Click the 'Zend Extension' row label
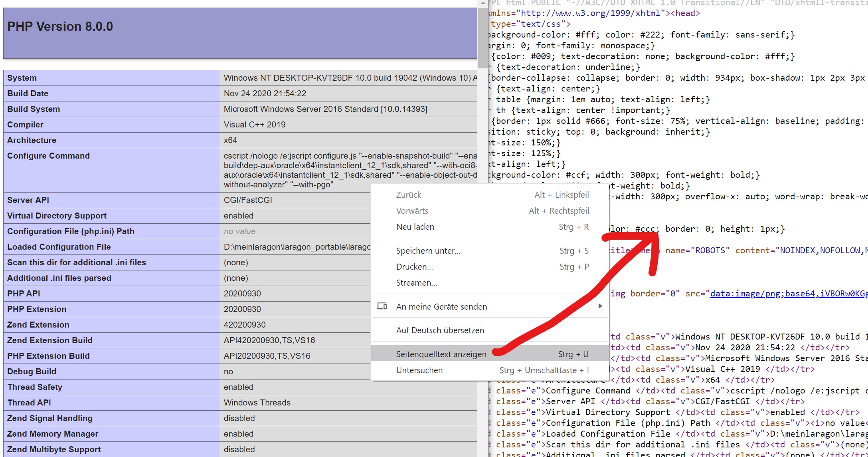This screenshot has width=868, height=457. tap(38, 325)
